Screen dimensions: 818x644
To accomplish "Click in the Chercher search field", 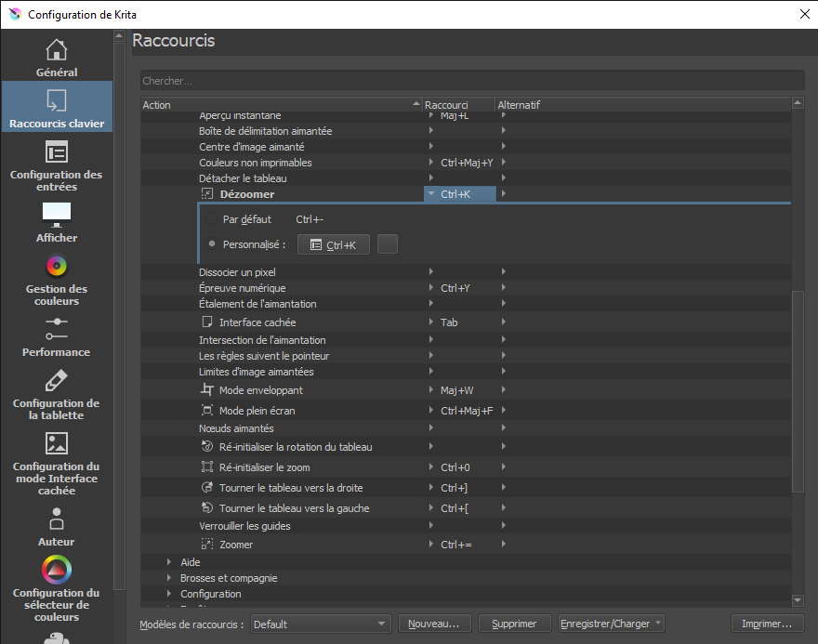I will pyautogui.click(x=472, y=81).
